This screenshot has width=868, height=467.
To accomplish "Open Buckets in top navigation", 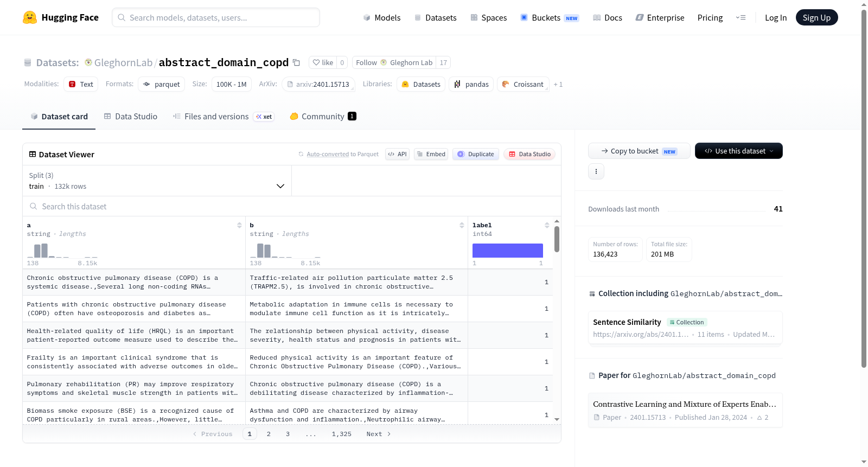I will 550,17.
